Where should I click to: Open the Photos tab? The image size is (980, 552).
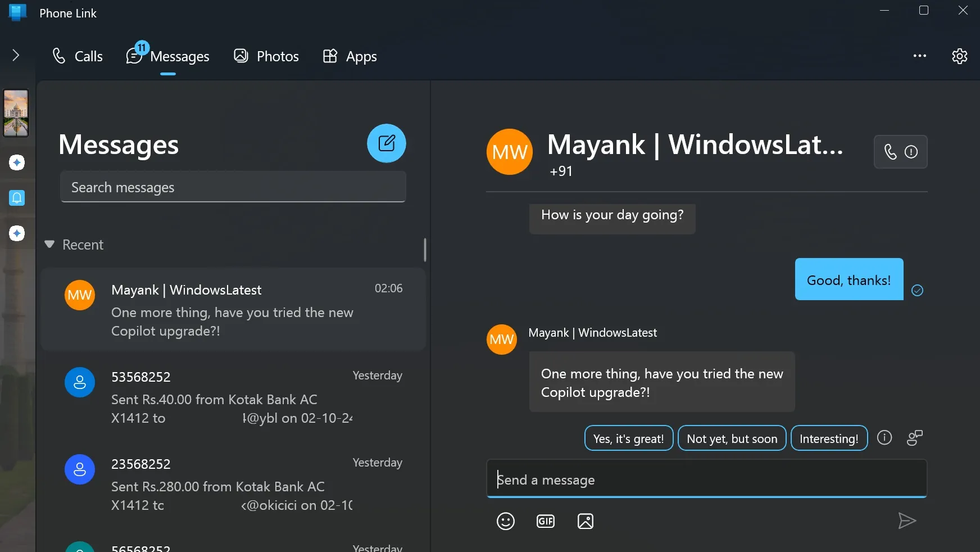pyautogui.click(x=266, y=56)
